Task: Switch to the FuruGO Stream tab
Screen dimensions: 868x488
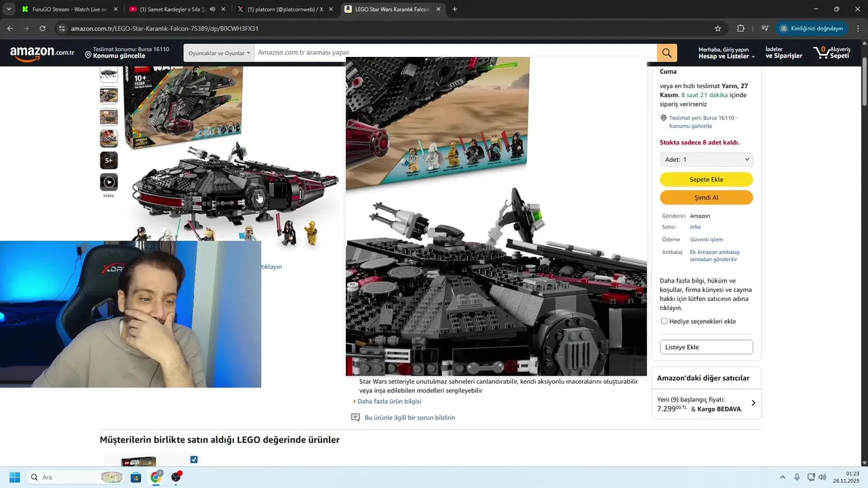Action: (x=69, y=9)
